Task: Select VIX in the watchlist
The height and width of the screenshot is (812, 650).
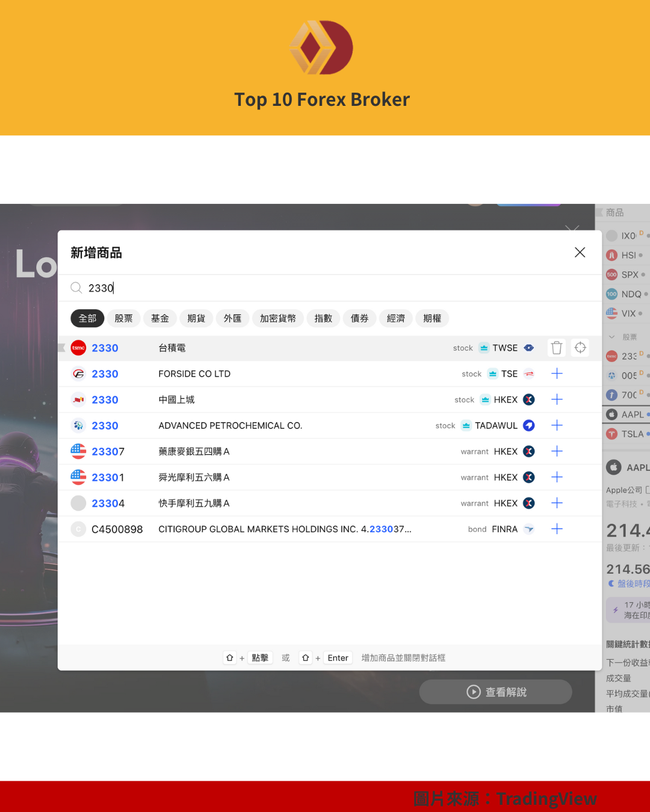Action: coord(626,313)
